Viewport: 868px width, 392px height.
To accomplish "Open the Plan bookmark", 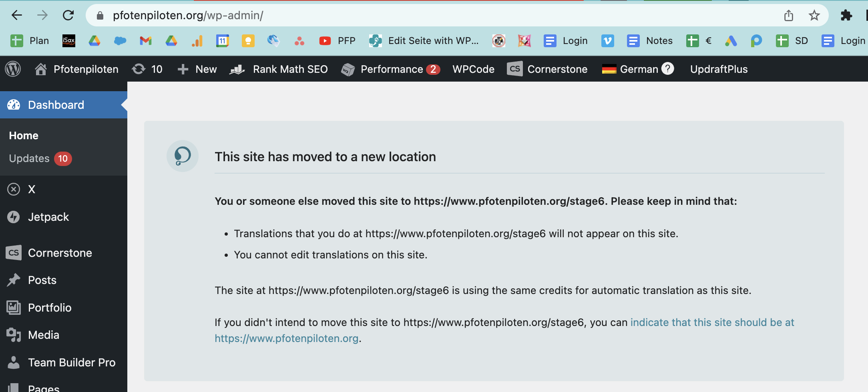I will point(30,41).
